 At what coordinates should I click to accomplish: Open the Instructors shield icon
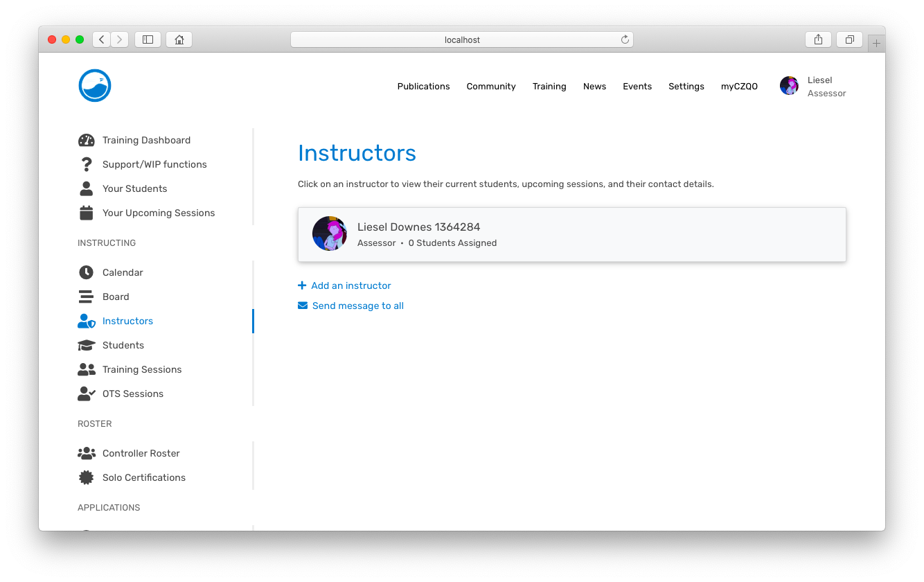pos(87,321)
